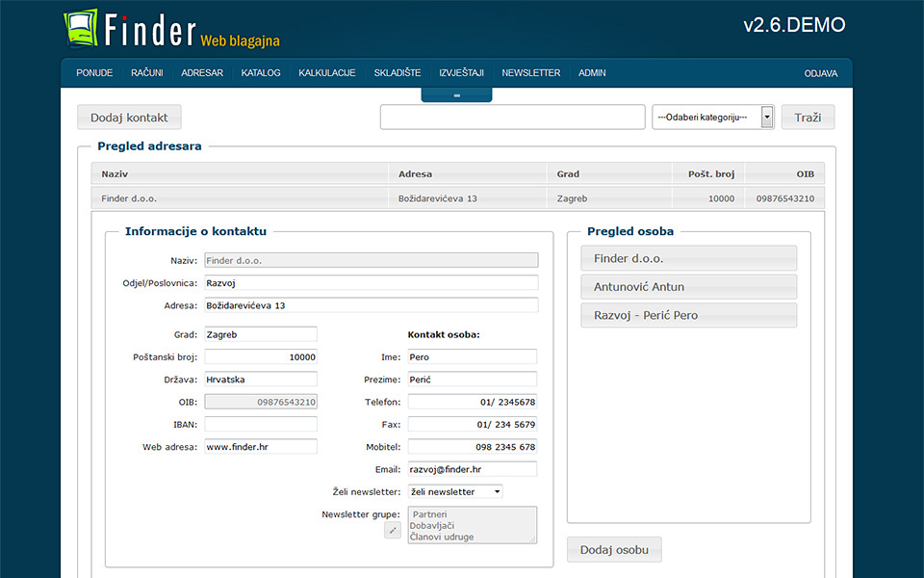Focus the Email input field

tap(472, 469)
